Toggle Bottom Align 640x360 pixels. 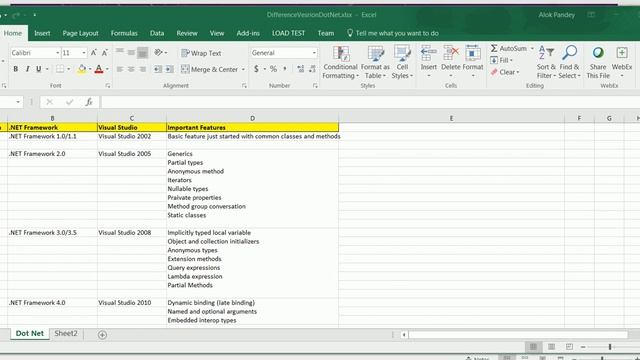pos(142,53)
